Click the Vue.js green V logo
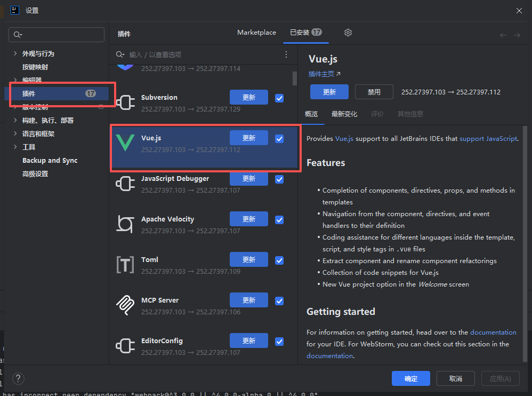Screen dimensions: 532x396 [x=125, y=142]
